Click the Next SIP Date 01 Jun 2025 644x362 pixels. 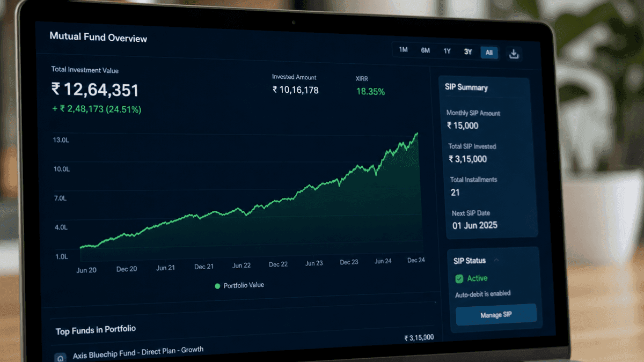[475, 225]
